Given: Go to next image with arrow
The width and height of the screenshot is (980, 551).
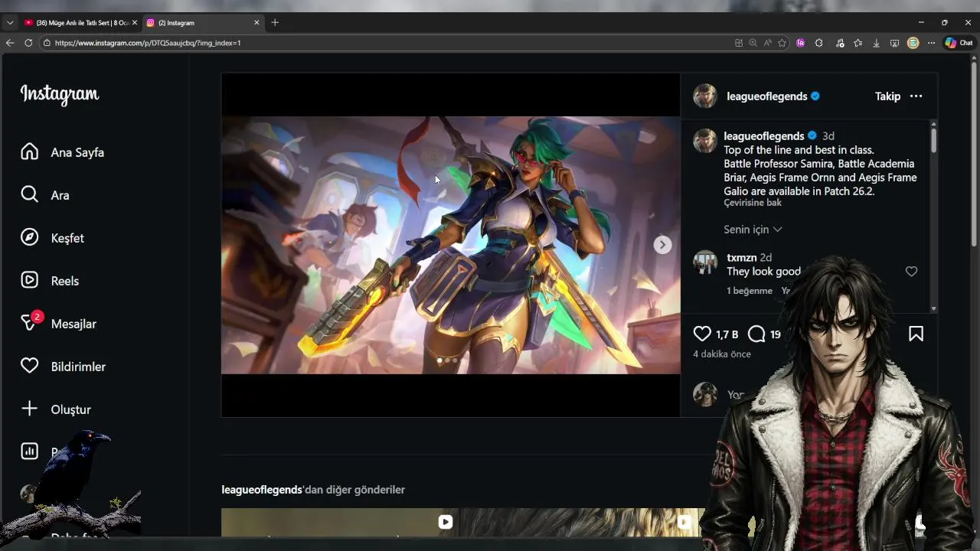Looking at the screenshot, I should [662, 245].
